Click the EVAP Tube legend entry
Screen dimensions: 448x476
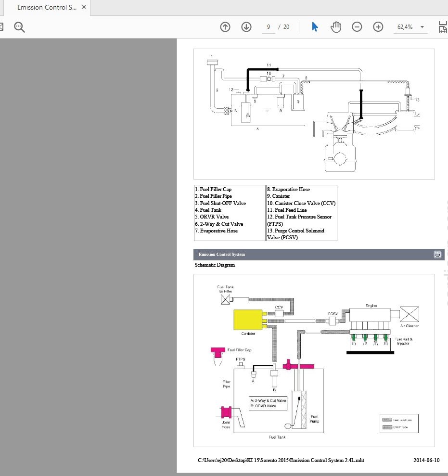(396, 427)
